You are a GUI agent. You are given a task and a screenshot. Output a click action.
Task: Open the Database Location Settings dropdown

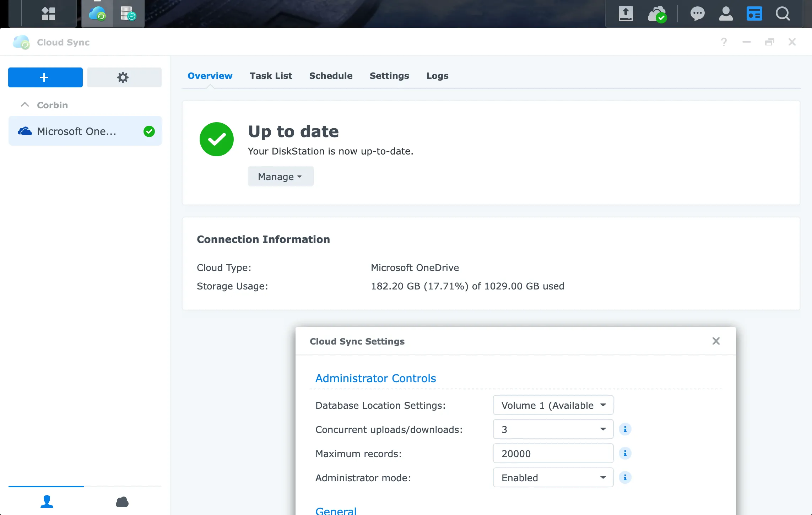[x=553, y=405]
